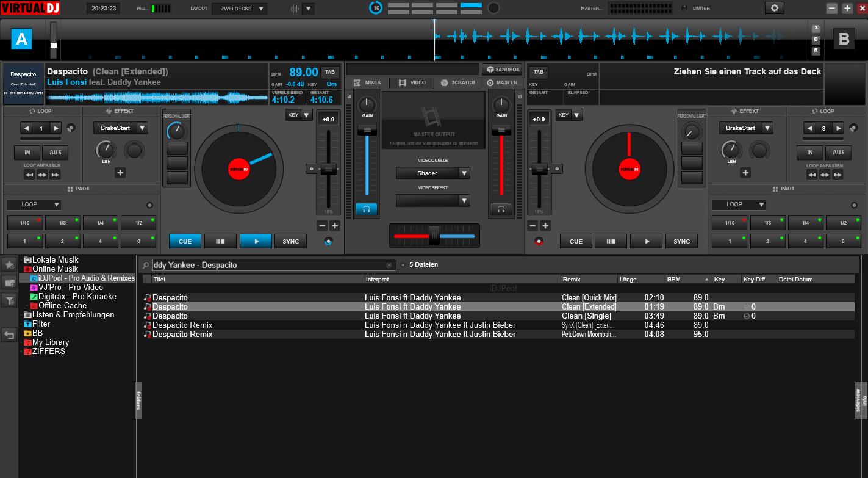Click the deck A pitch minus button

point(322,226)
